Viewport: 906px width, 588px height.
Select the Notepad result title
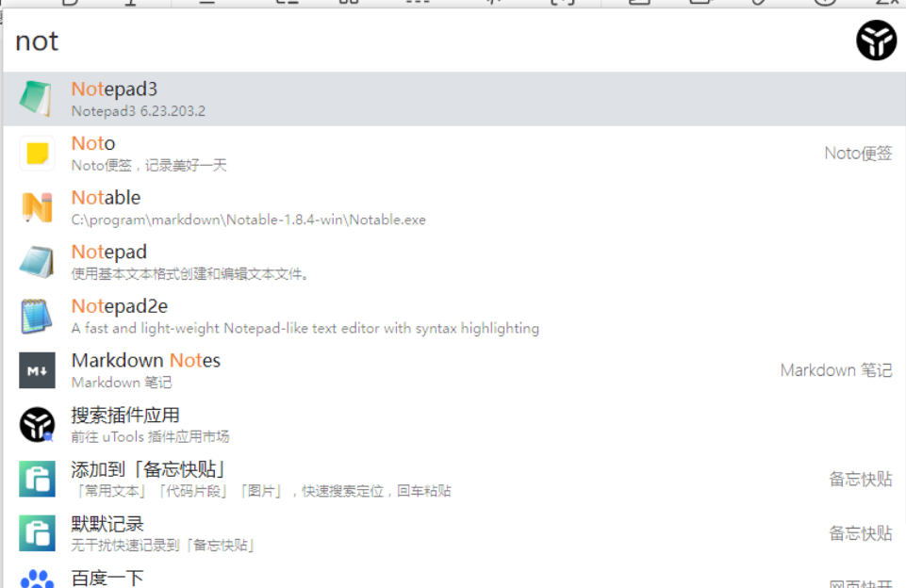(x=109, y=252)
